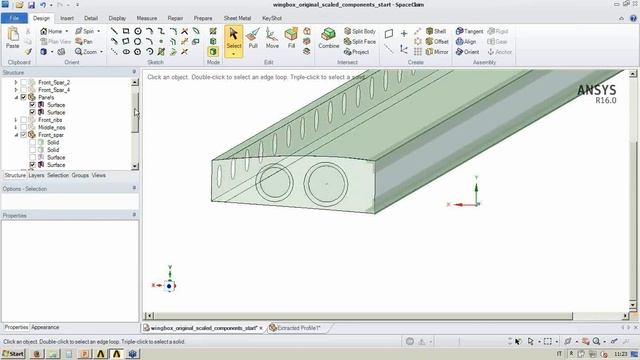
Task: Expand the Front_Spar_2 tree node
Action: [x=16, y=82]
